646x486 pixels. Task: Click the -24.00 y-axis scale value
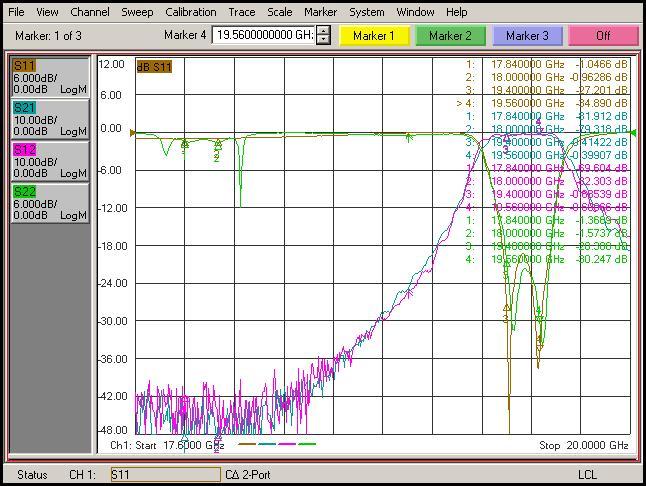pos(113,283)
